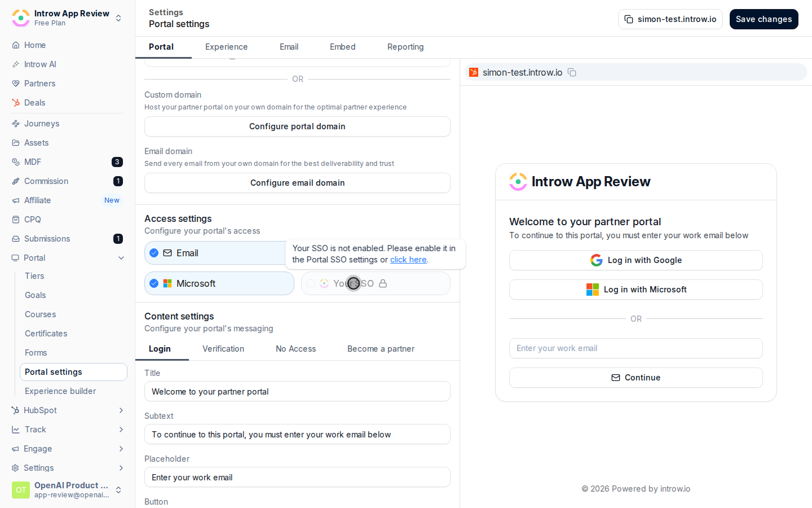Click Log in with Google button
The height and width of the screenshot is (508, 812).
tap(636, 260)
